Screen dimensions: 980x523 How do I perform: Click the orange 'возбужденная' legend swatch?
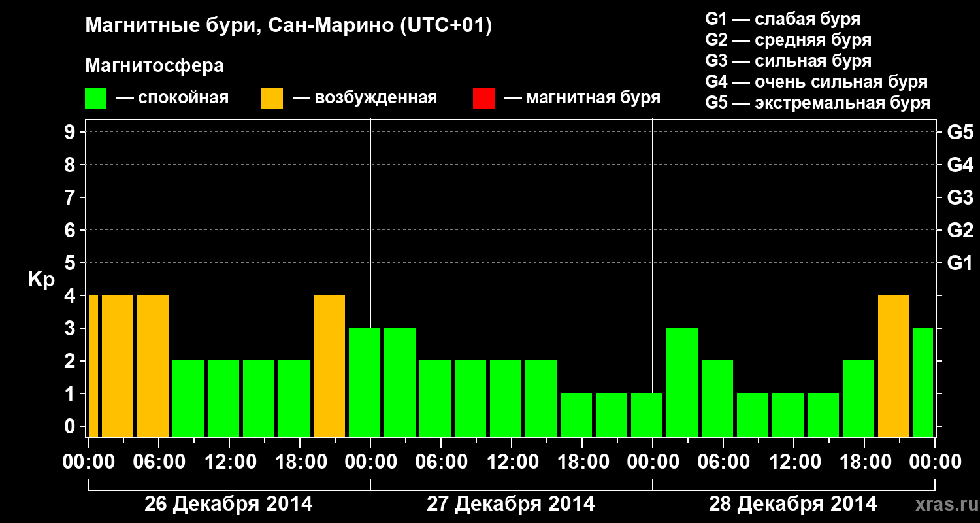[272, 99]
